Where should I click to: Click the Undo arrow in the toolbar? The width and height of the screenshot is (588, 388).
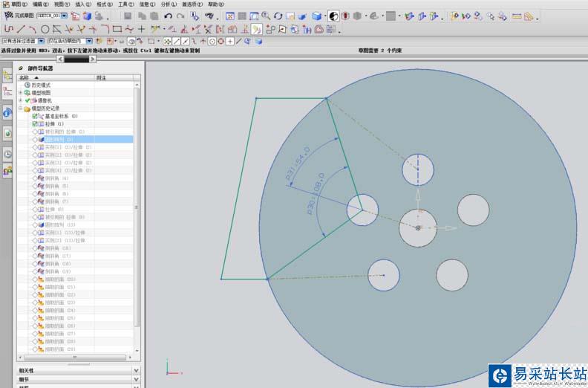tap(169, 16)
